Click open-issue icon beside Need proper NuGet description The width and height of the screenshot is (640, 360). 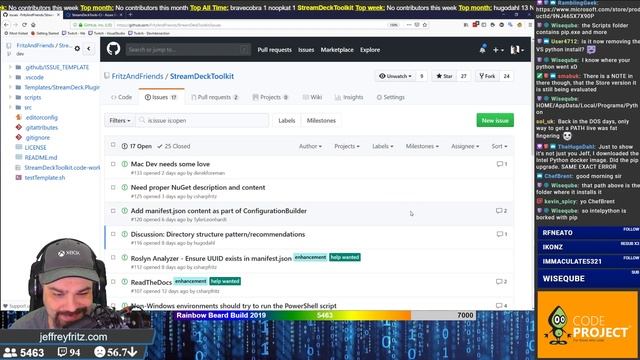124,188
